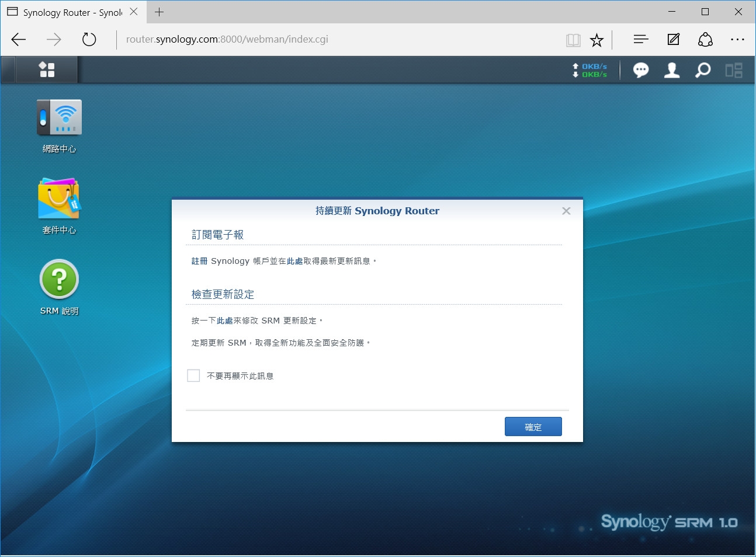Click text 定期更新 SRM，取得全新功能及全面安全防護
756x557 pixels.
tap(280, 343)
